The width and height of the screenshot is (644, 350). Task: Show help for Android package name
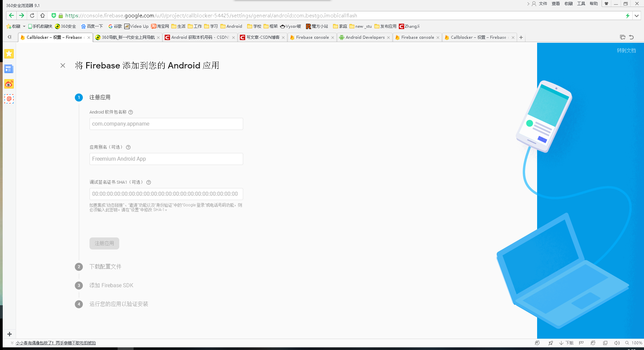click(131, 112)
